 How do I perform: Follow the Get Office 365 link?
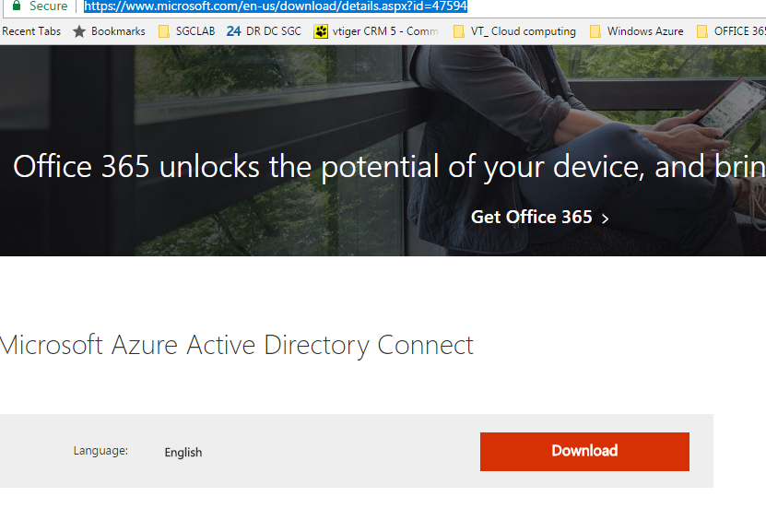tap(532, 217)
